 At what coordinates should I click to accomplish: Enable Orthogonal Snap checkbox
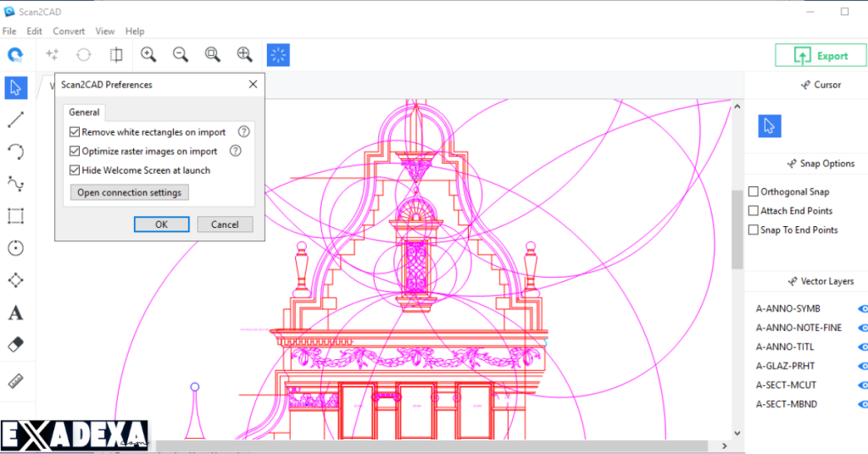754,191
